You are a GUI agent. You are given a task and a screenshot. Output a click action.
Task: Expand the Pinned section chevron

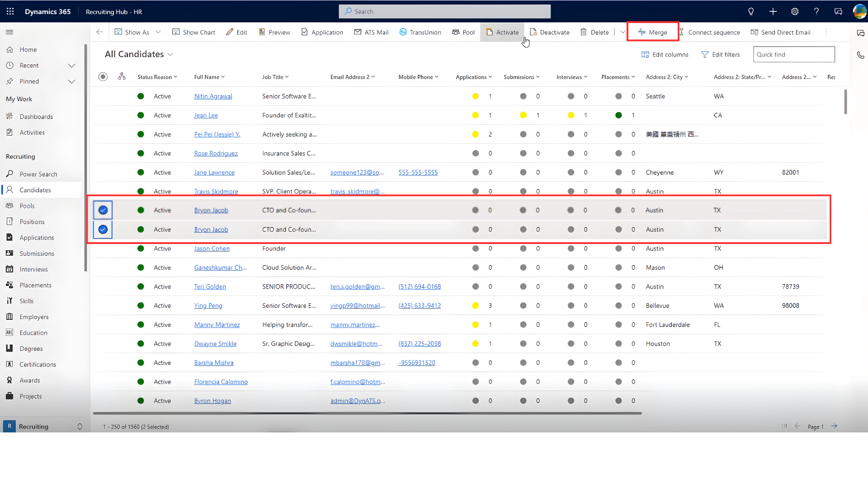pyautogui.click(x=71, y=81)
